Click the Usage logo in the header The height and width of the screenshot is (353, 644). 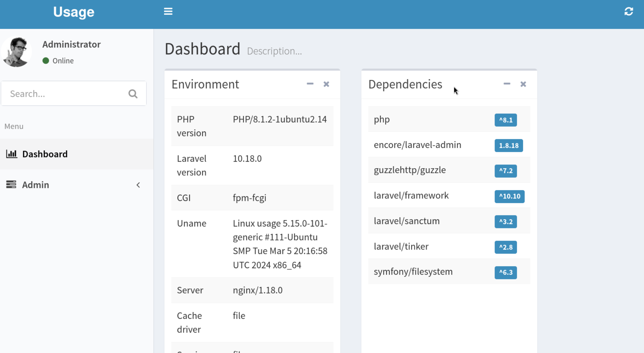pos(74,12)
